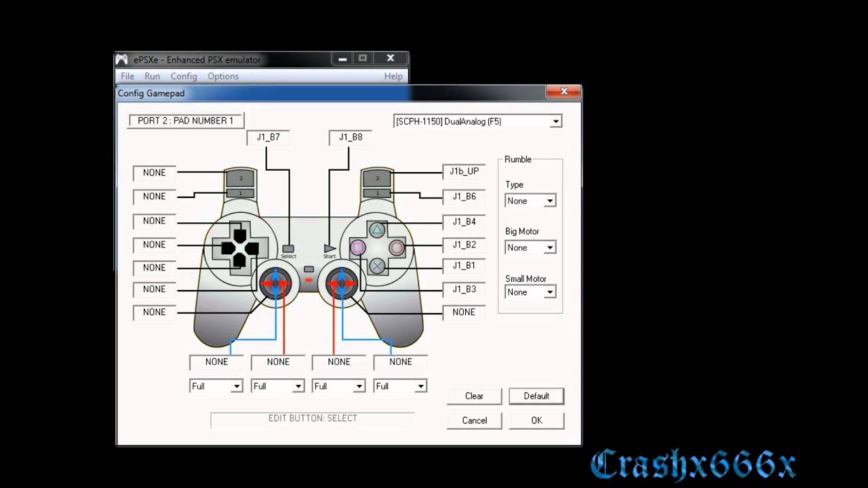Click the Start button on the controller image
The height and width of the screenshot is (488, 868).
click(330, 249)
